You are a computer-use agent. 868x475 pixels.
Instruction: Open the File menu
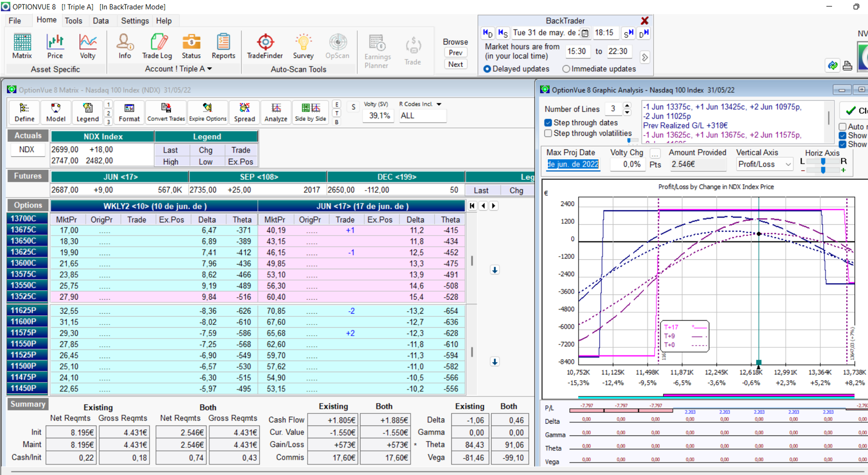coord(15,21)
